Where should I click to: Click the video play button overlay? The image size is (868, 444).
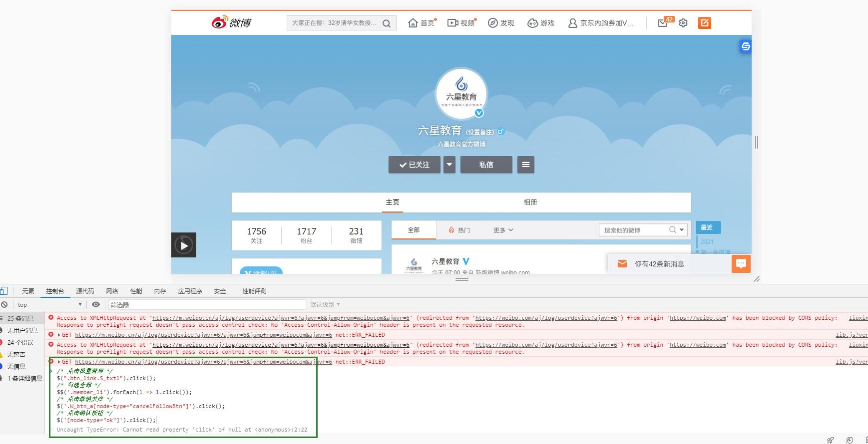184,245
